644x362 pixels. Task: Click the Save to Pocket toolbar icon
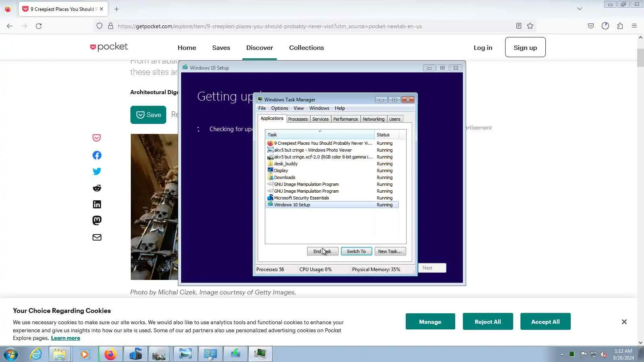coord(591,26)
